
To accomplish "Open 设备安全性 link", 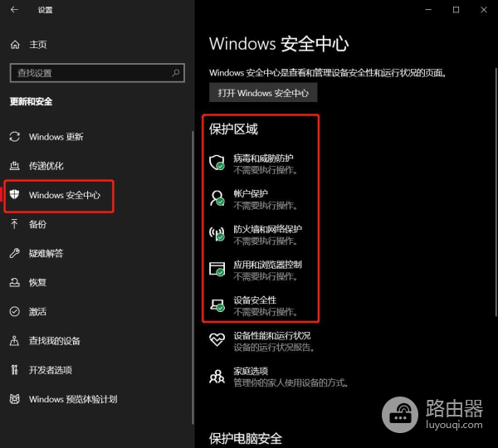I will (255, 300).
